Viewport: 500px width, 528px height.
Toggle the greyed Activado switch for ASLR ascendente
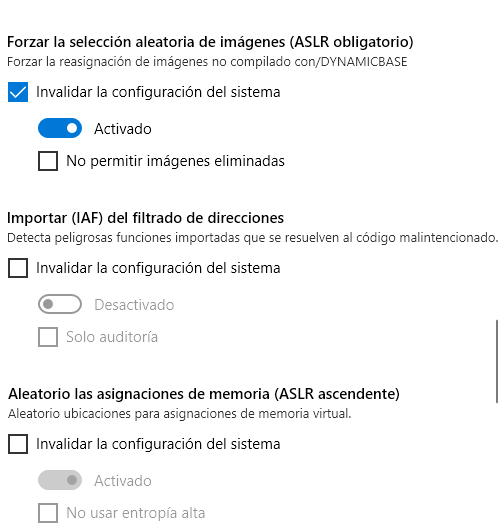pos(60,480)
